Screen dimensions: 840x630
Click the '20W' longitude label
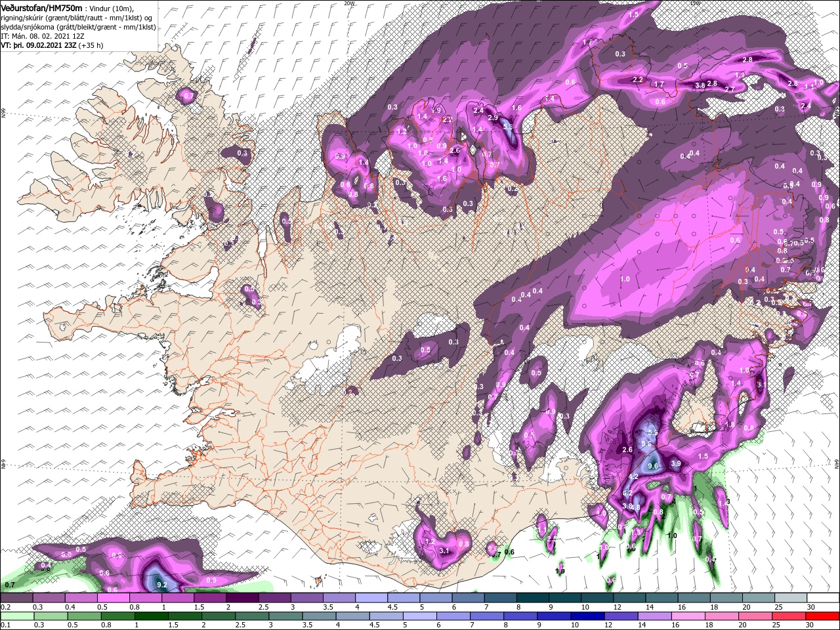pos(349,3)
